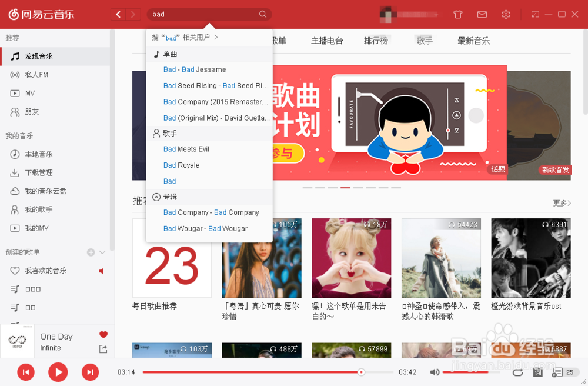Click the playback progress bar
588x386 pixels.
tap(268, 372)
